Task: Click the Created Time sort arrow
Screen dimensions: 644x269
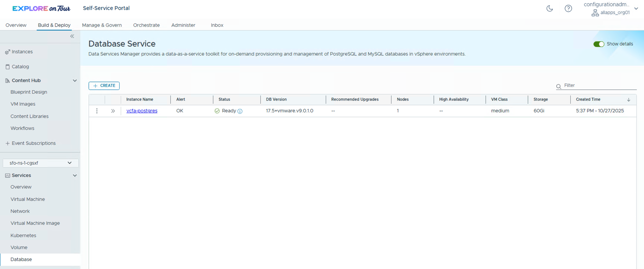Action: pos(628,100)
